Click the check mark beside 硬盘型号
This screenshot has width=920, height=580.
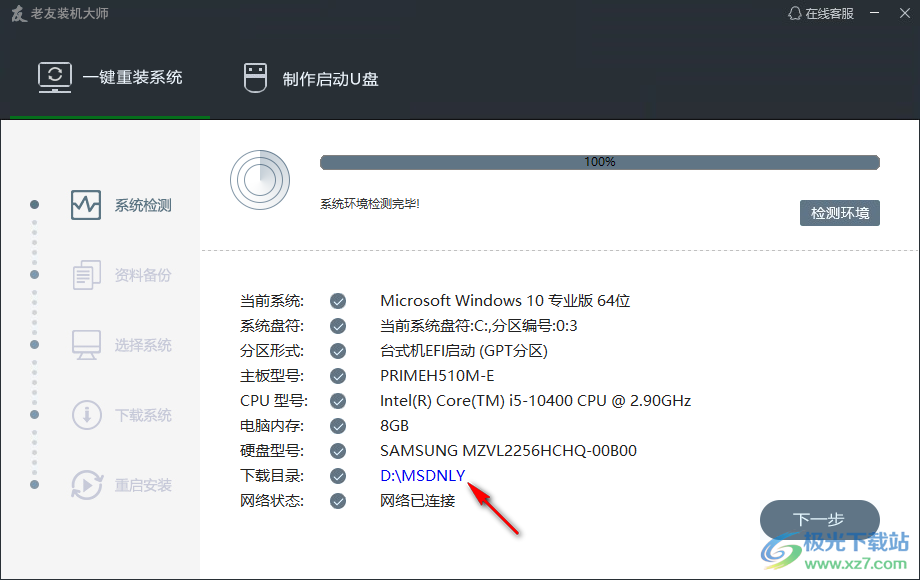point(338,451)
